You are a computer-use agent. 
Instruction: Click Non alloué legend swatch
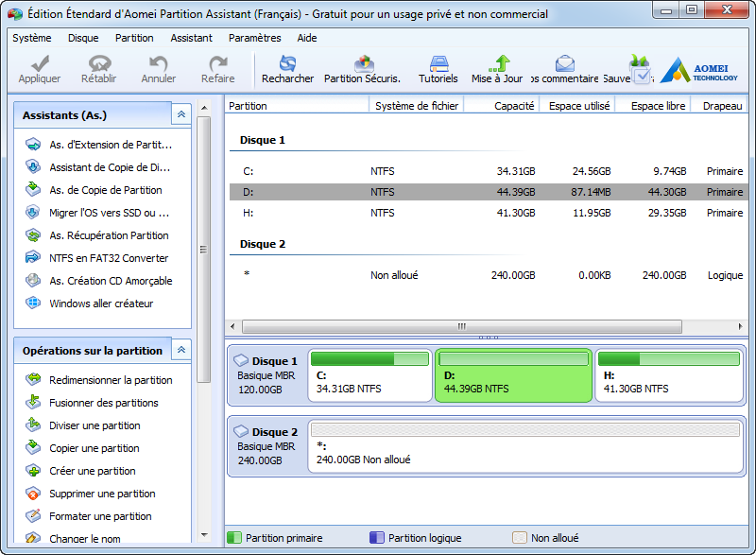click(519, 538)
